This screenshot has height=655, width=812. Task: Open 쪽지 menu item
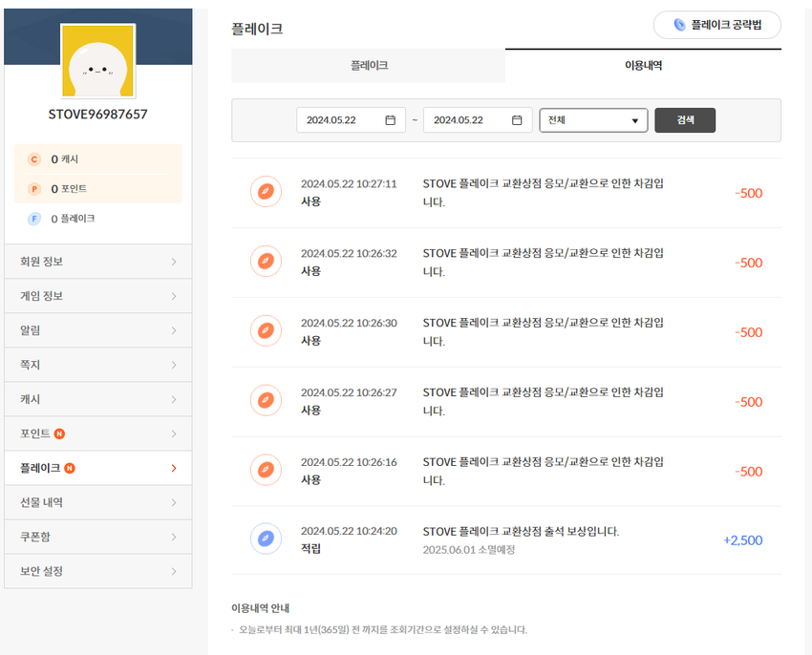click(97, 365)
